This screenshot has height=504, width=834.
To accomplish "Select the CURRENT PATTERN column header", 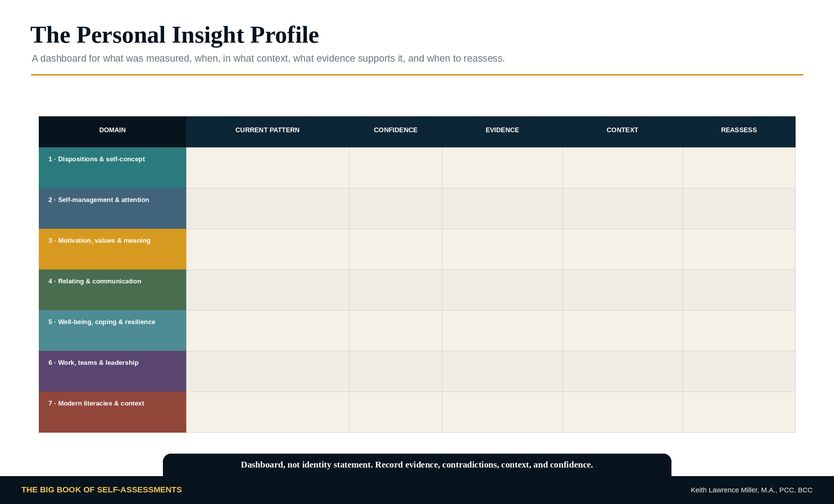I will coord(268,132).
